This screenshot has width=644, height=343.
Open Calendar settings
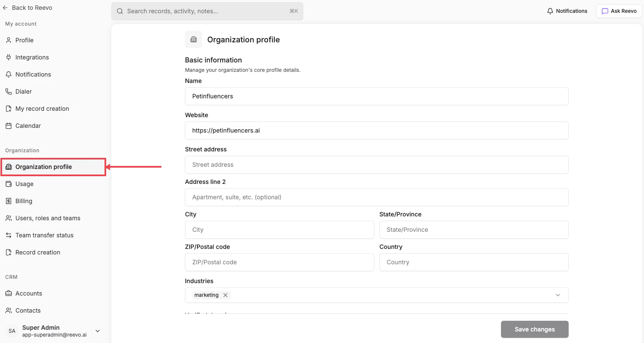tap(54, 126)
